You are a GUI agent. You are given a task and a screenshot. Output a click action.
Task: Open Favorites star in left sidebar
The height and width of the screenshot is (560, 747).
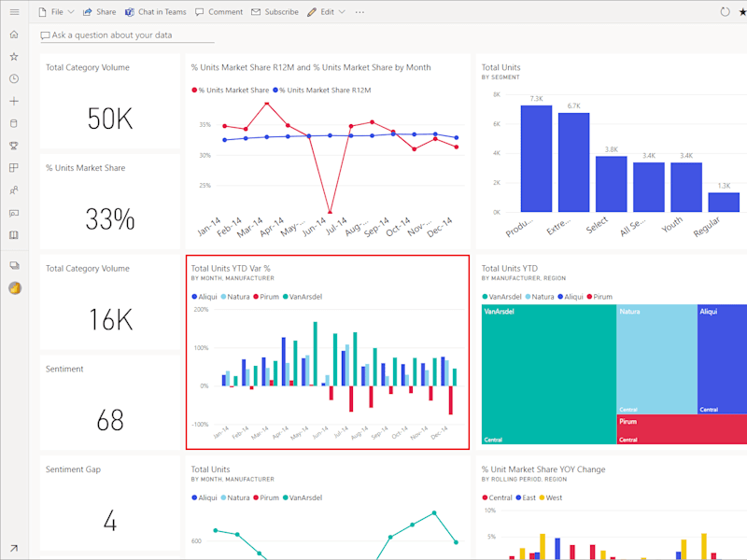click(14, 57)
